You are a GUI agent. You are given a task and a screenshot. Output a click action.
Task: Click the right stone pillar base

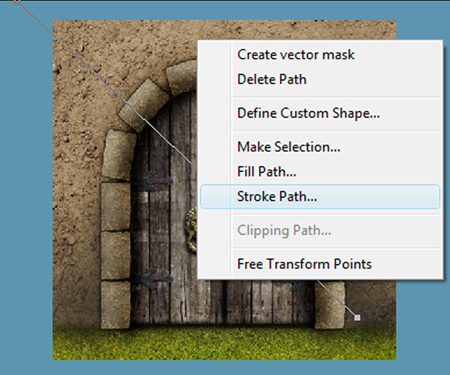tap(330, 305)
